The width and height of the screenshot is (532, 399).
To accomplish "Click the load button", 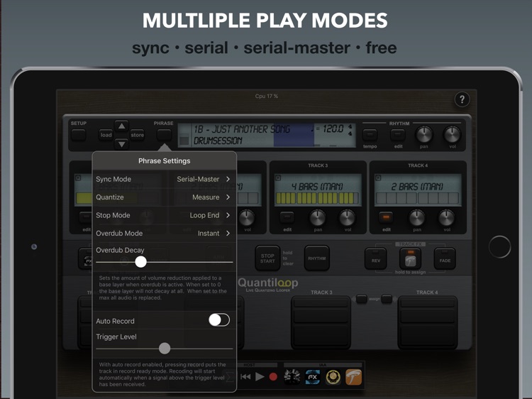I will [106, 135].
